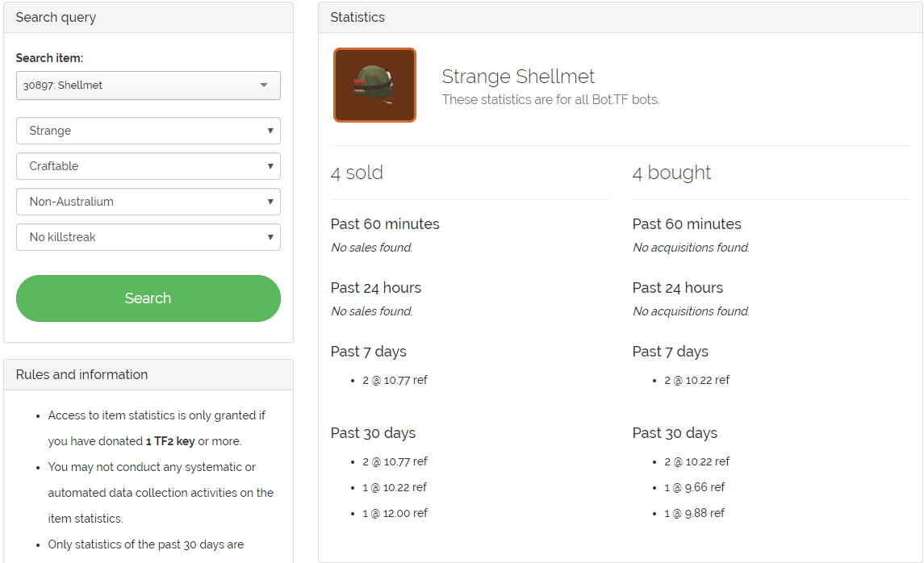This screenshot has height=563, width=924.
Task: Click the 4 sold heading
Action: click(x=357, y=173)
